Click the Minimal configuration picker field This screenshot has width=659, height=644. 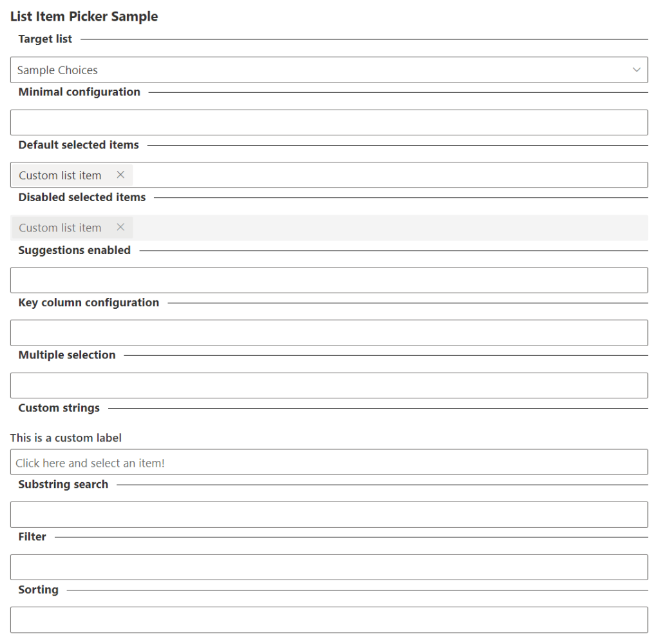[329, 122]
